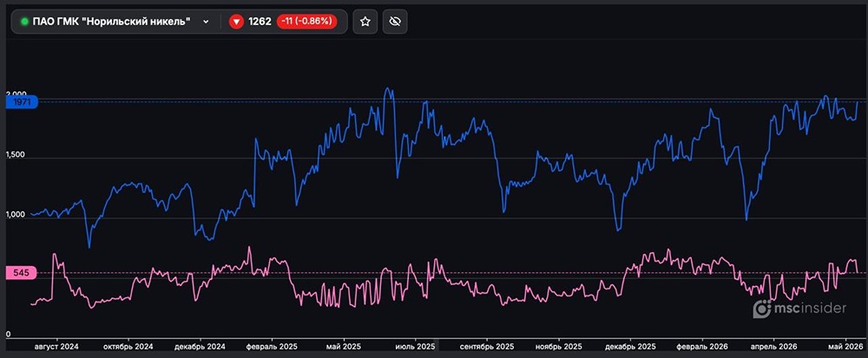Select the blue 1971 price label
Image resolution: width=868 pixels, height=358 pixels.
click(22, 101)
